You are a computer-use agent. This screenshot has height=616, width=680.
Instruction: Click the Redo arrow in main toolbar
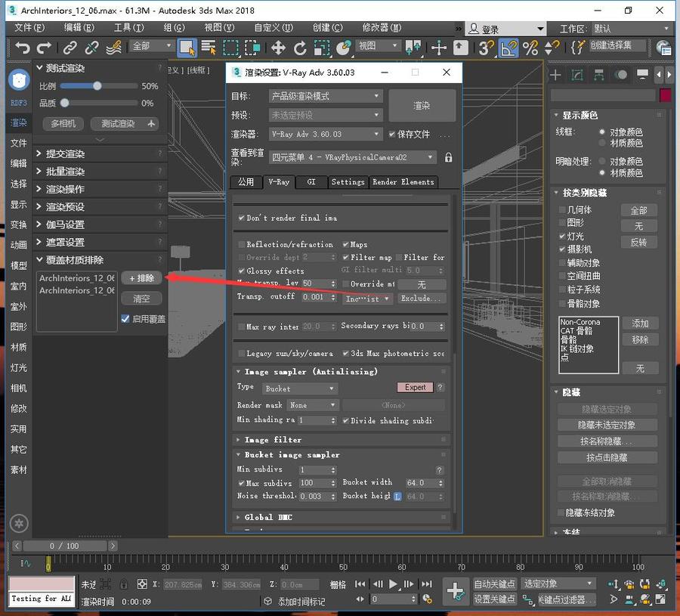point(44,47)
